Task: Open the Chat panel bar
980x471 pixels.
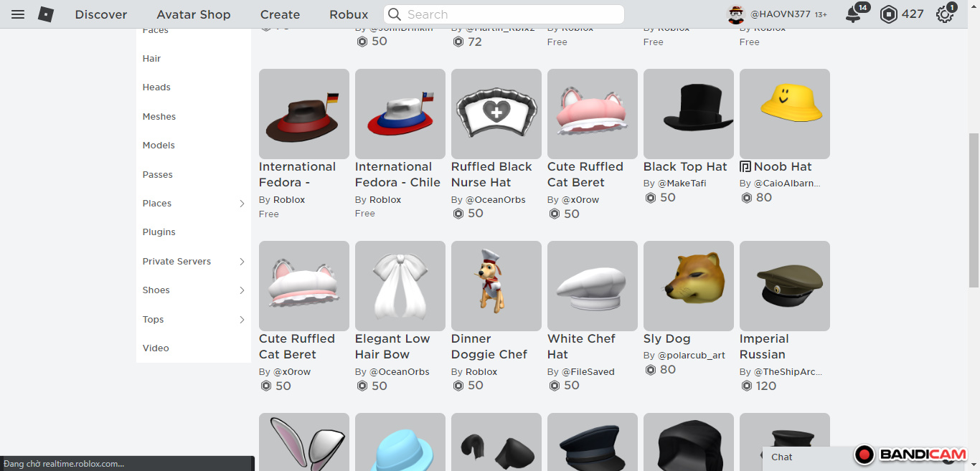Action: [804, 457]
